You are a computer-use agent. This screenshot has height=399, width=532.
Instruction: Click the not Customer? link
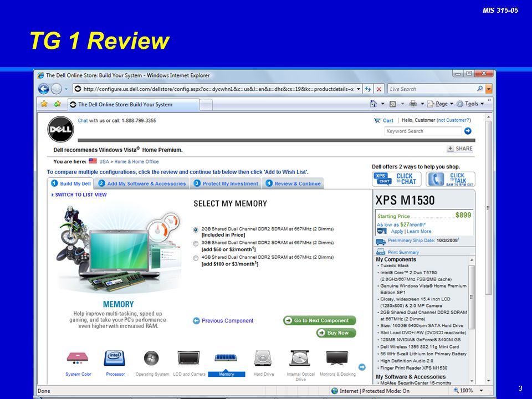point(454,120)
